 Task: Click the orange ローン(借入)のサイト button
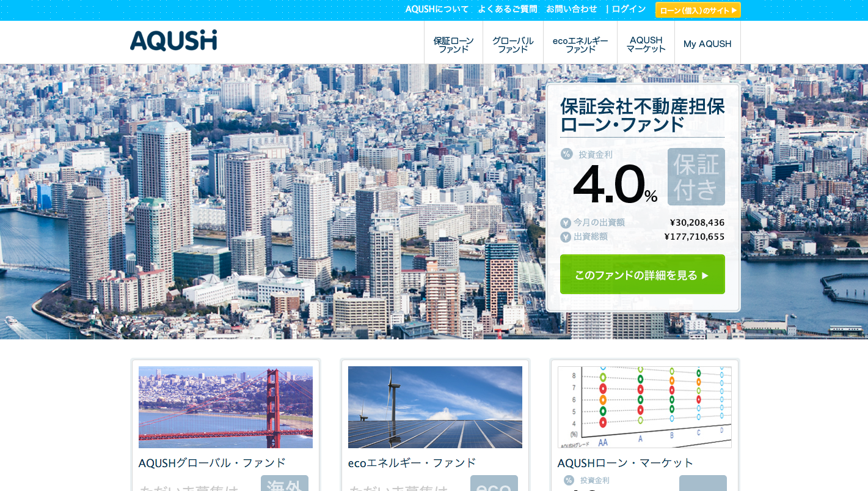click(x=698, y=10)
